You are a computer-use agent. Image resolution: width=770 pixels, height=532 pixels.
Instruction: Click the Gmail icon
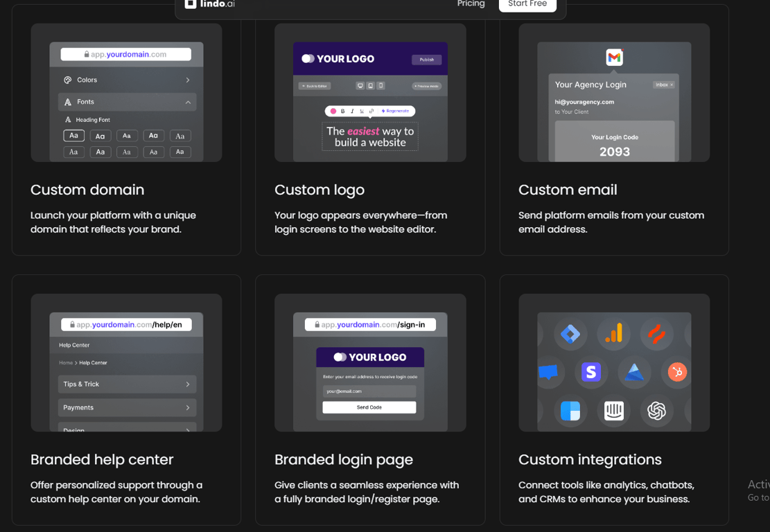(614, 57)
